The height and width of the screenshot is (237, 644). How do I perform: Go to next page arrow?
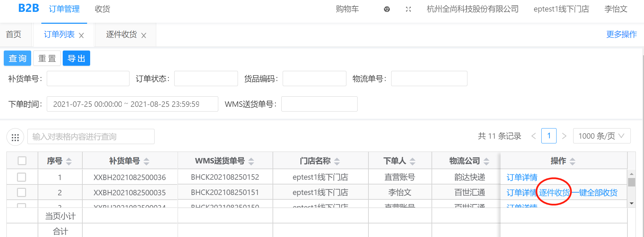click(x=564, y=136)
